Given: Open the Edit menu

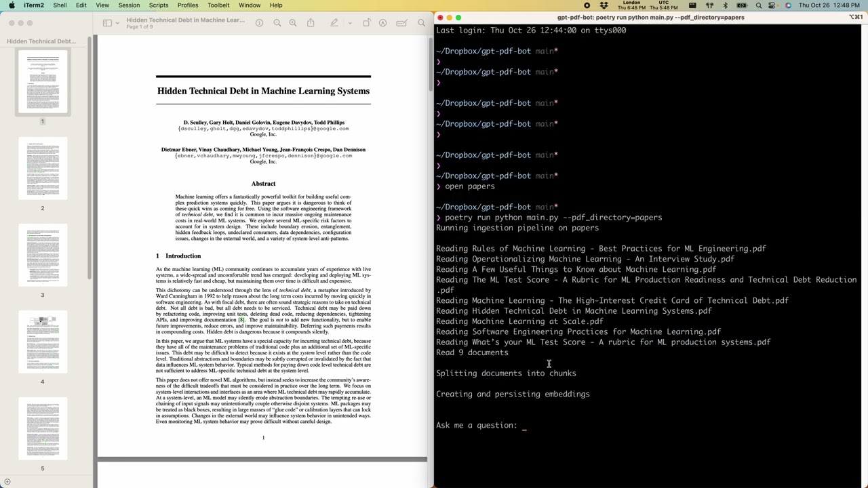Looking at the screenshot, I should coord(81,5).
